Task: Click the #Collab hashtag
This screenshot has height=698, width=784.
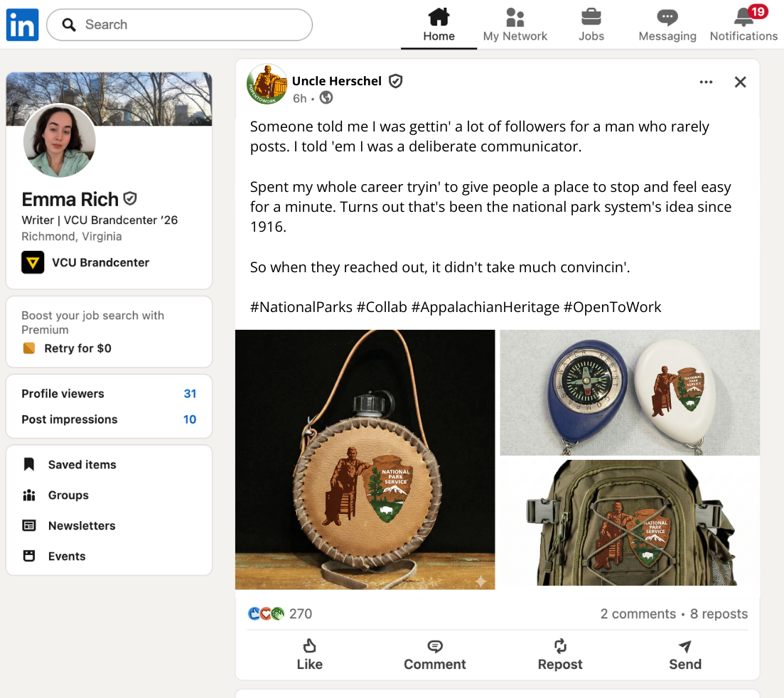Action: click(382, 307)
